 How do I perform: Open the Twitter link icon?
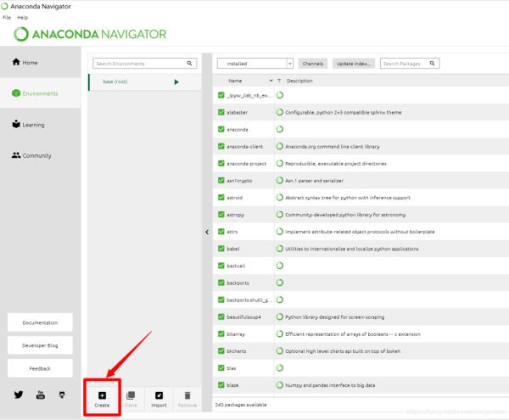point(19,395)
